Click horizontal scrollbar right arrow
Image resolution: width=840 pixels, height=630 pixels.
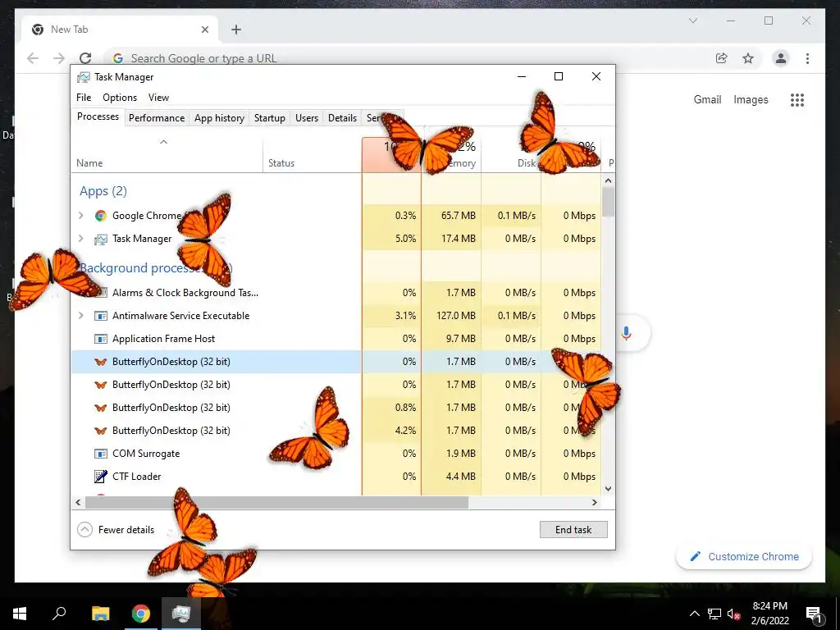pyautogui.click(x=594, y=503)
